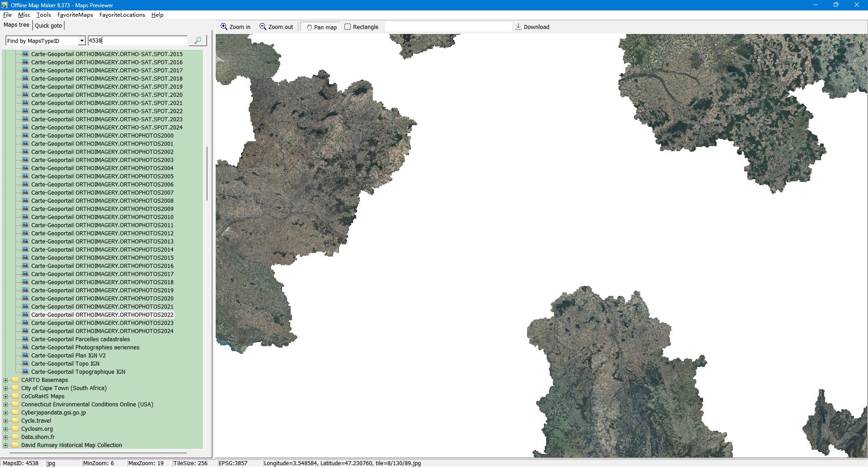This screenshot has width=868, height=467.
Task: Click the Zoom in tool
Action: (x=235, y=27)
